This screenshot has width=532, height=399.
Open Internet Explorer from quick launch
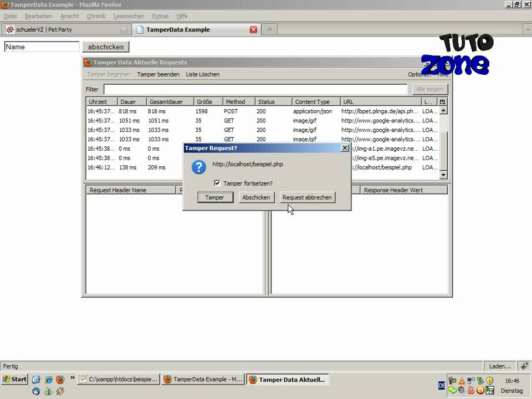pyautogui.click(x=49, y=379)
